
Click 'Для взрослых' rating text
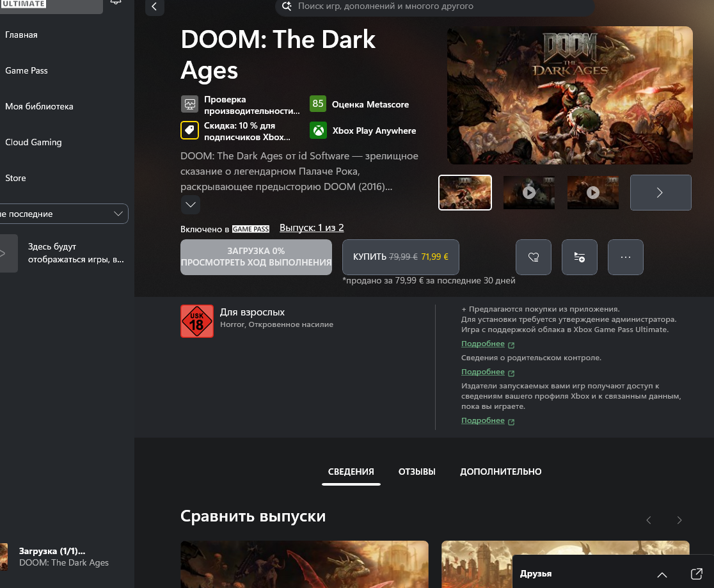click(252, 312)
